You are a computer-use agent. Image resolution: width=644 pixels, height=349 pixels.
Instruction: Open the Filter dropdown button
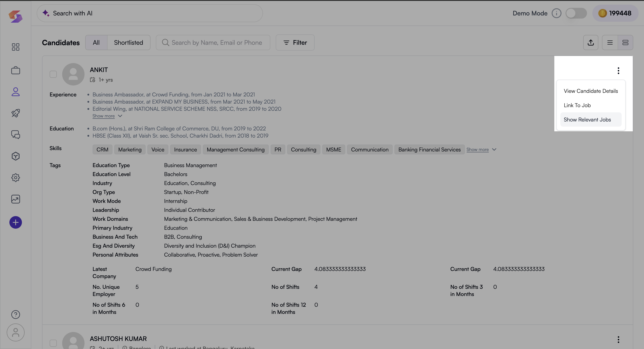[x=295, y=43]
